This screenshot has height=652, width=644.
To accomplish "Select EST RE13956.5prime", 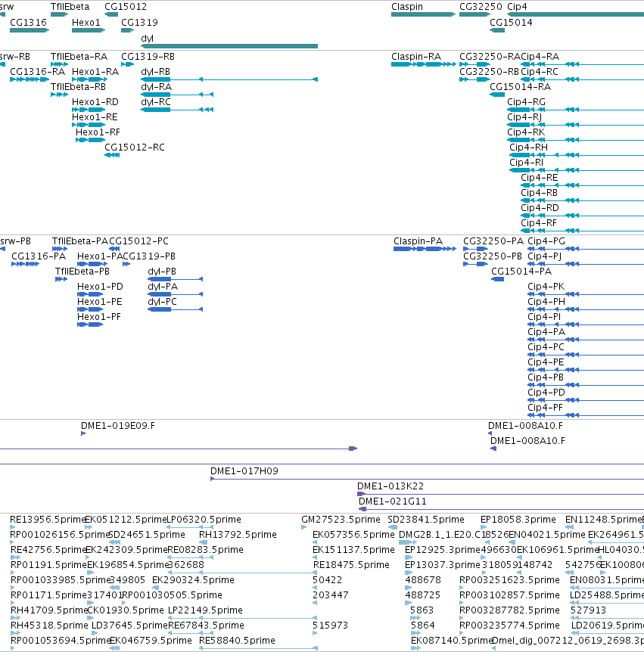I will 12,527.
